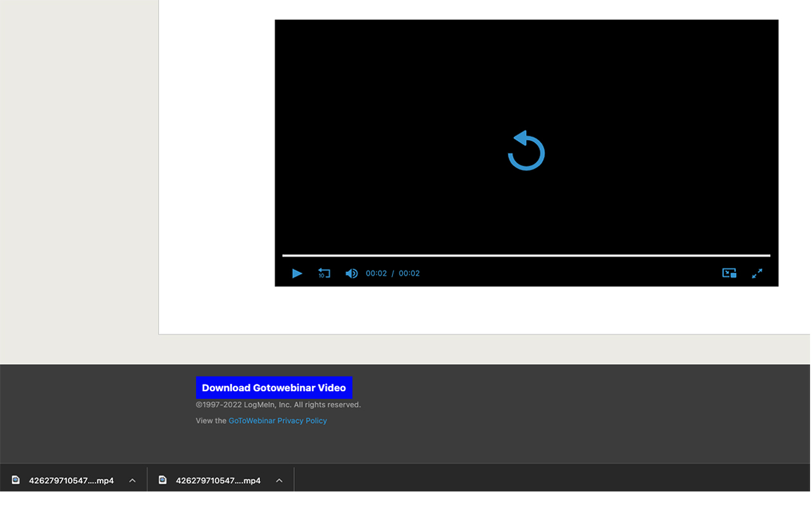The width and height of the screenshot is (812, 508).
Task: Select the rewind 10 seconds control
Action: [x=324, y=273]
